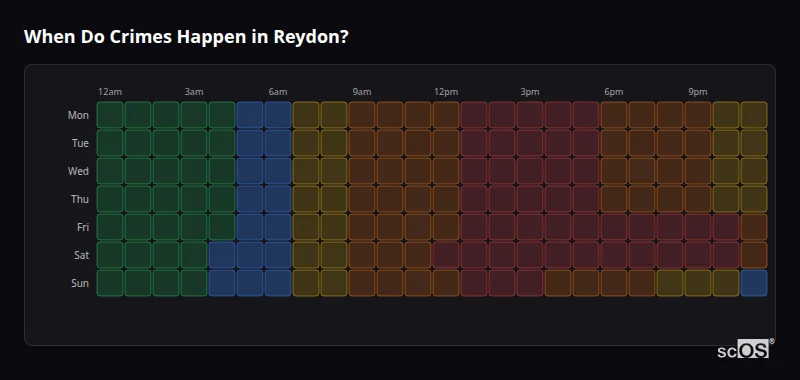Select the Sunday 9pm yellow heatmap cell
The width and height of the screenshot is (800, 380).
point(697,283)
